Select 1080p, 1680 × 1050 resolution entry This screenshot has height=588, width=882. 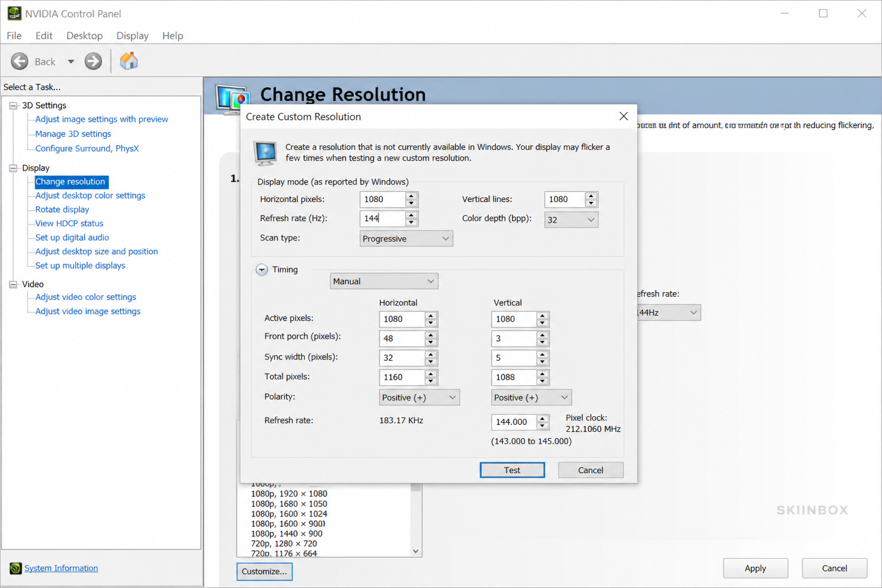(289, 504)
